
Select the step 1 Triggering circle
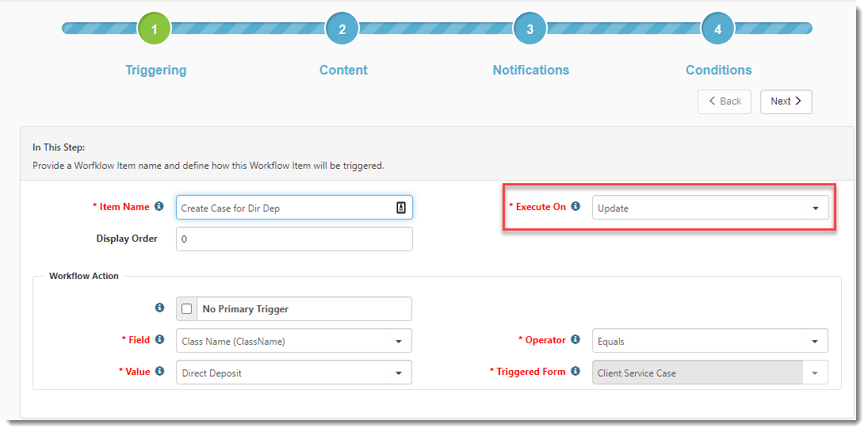[155, 29]
